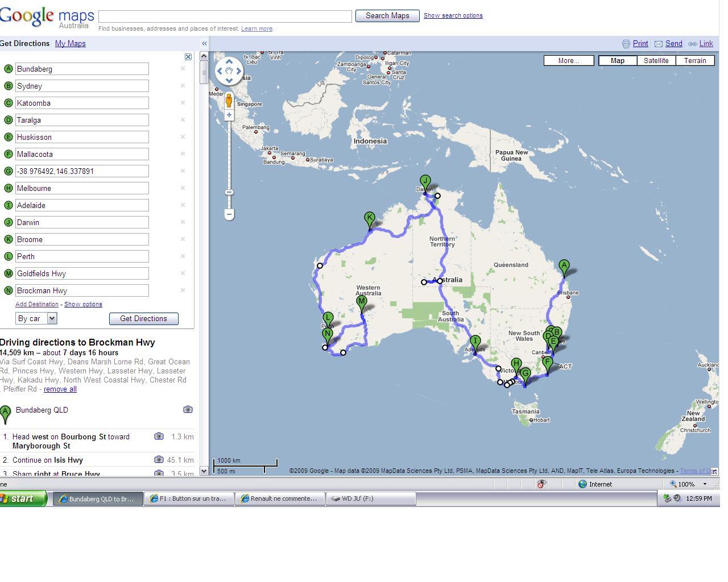The image size is (728, 582).
Task: Click the Learn more link
Action: tap(257, 28)
